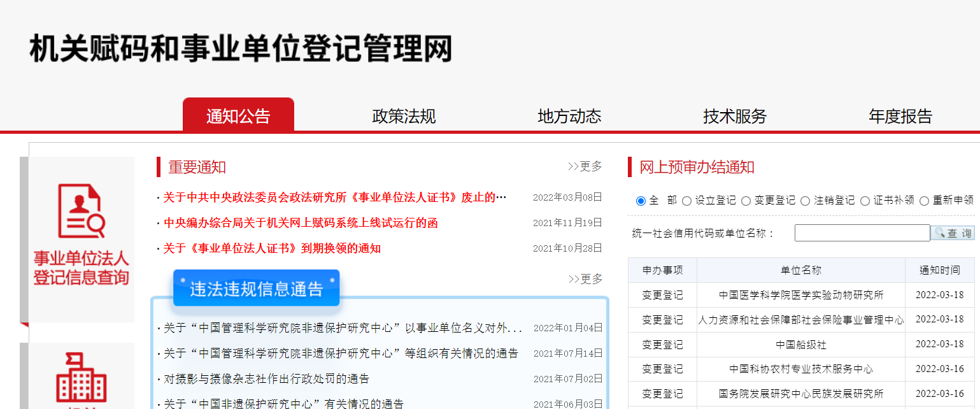
Task: Open notice about 中共中央政法委员会政法研究所 certificate
Action: point(335,197)
